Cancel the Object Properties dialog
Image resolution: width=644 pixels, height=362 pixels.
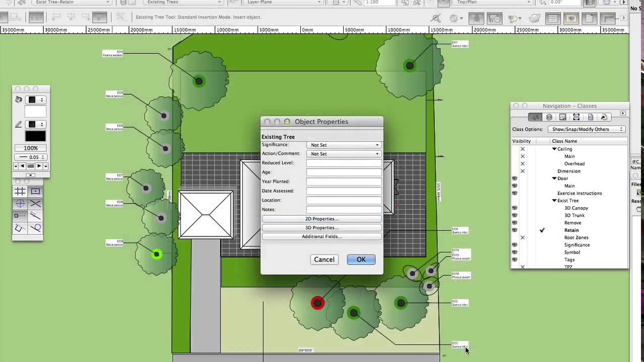[x=324, y=260]
